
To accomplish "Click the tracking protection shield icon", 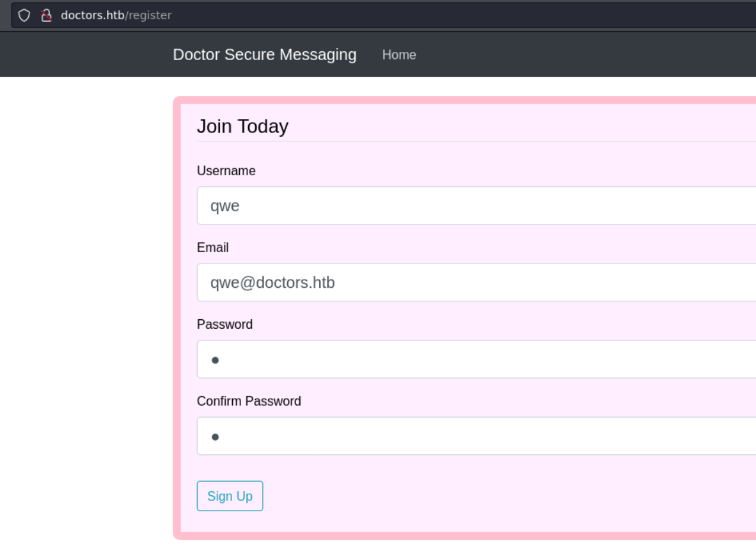I will coord(24,15).
